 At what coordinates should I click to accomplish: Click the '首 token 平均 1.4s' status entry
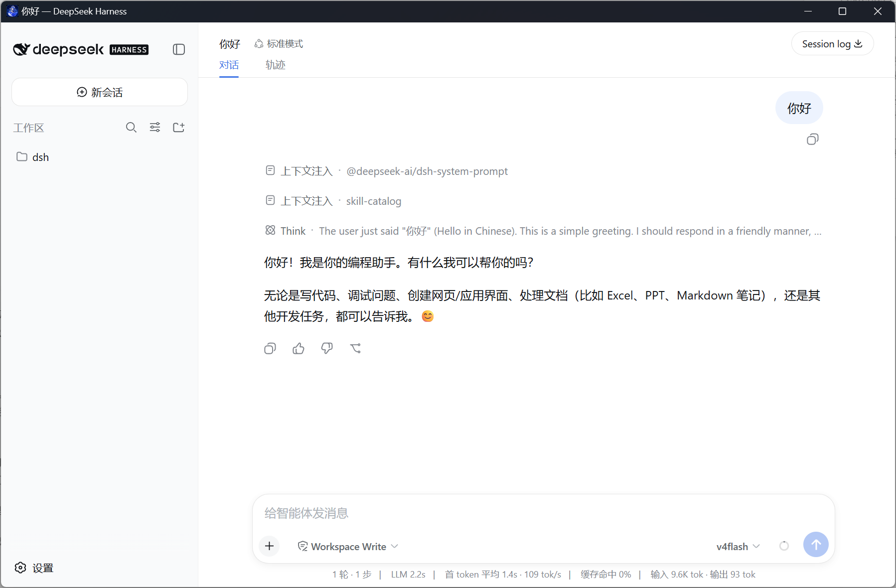click(481, 575)
